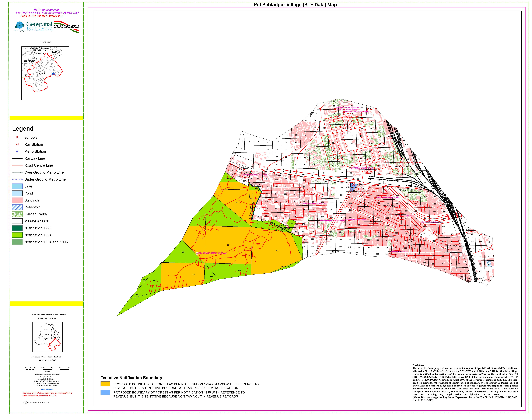Click the orange proposed boundary swatch

105,384
